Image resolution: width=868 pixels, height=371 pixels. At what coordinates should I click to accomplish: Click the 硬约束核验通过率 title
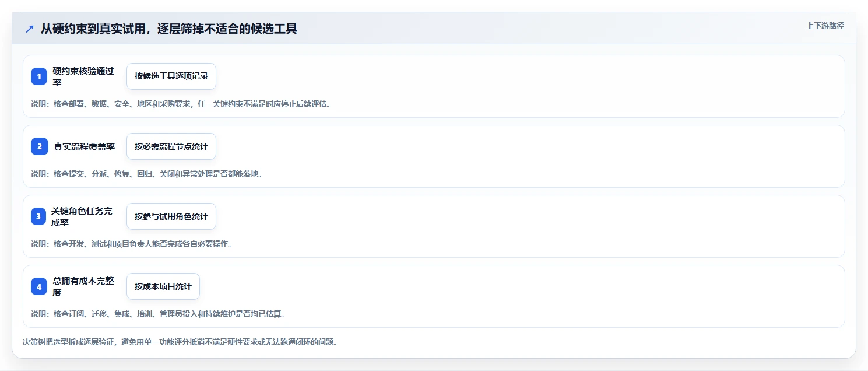[x=83, y=76]
